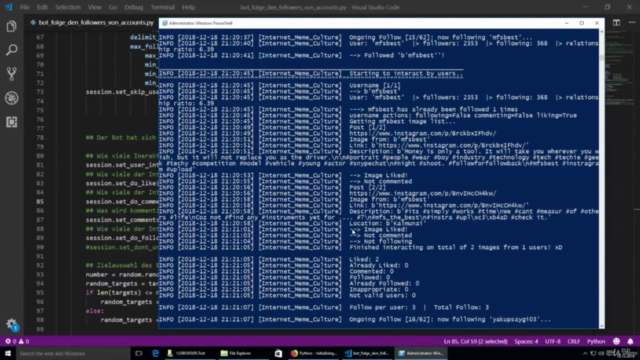Open the Terminal menu

162,7
